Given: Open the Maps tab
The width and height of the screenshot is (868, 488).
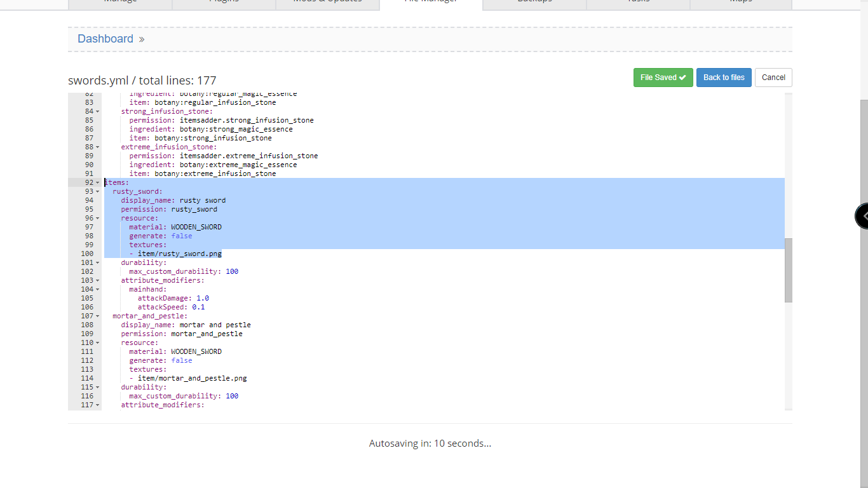Looking at the screenshot, I should click(741, 2).
